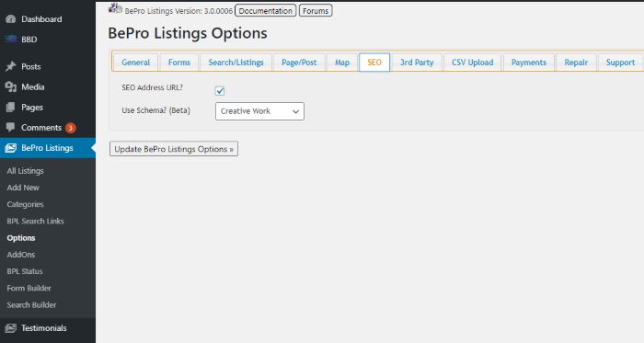
Task: Click the Posts pushpin icon
Action: coord(11,66)
